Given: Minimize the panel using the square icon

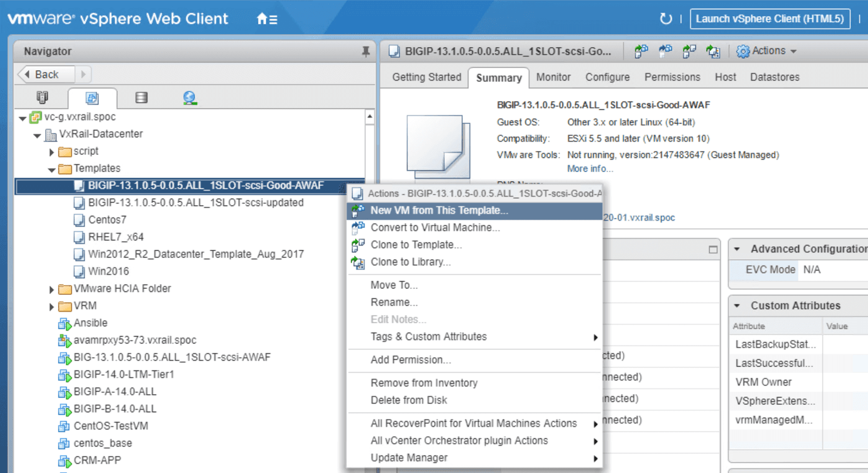Looking at the screenshot, I should point(713,249).
